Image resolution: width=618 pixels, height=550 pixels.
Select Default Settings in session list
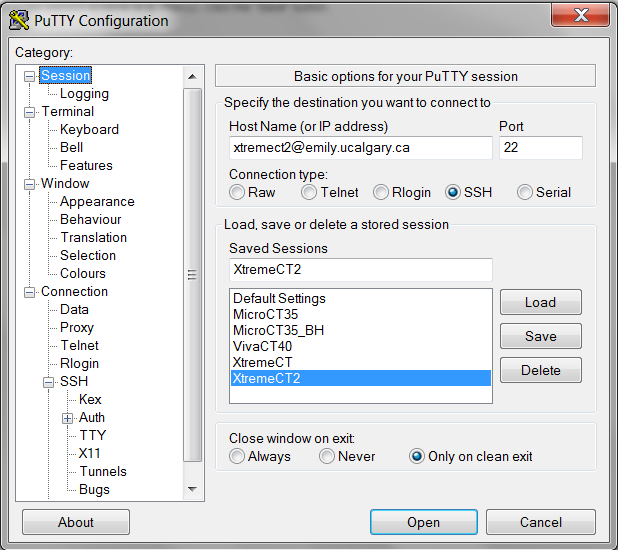[361, 298]
